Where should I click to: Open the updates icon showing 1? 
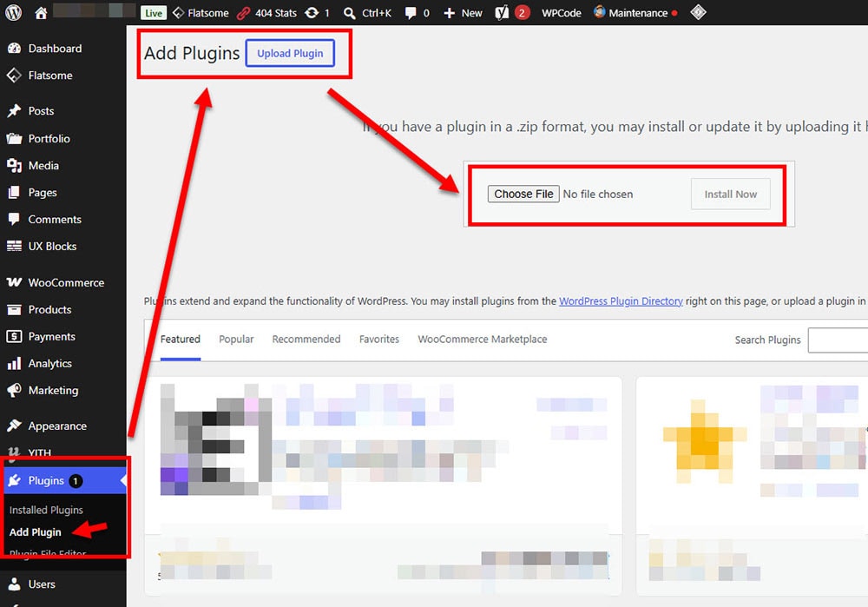317,13
